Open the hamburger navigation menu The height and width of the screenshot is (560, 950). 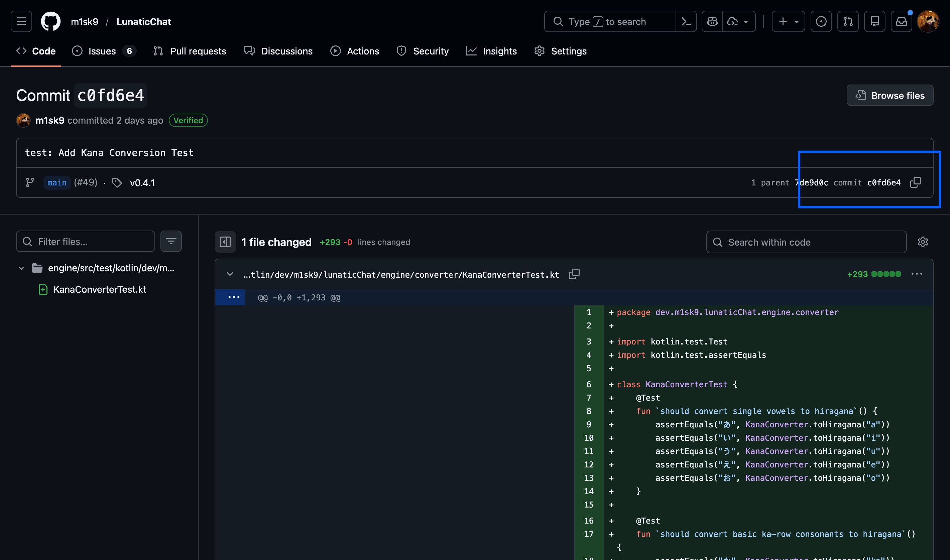tap(21, 21)
